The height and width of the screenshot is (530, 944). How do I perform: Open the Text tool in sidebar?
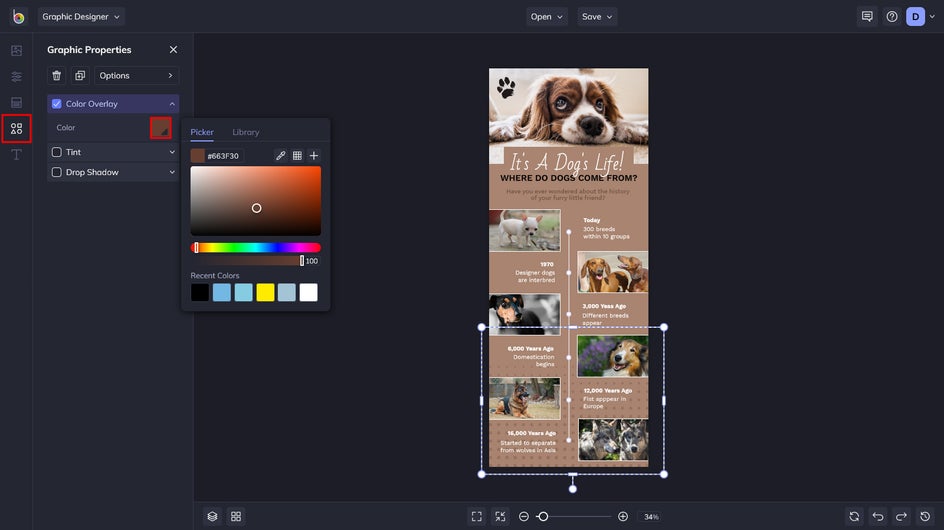click(x=16, y=154)
